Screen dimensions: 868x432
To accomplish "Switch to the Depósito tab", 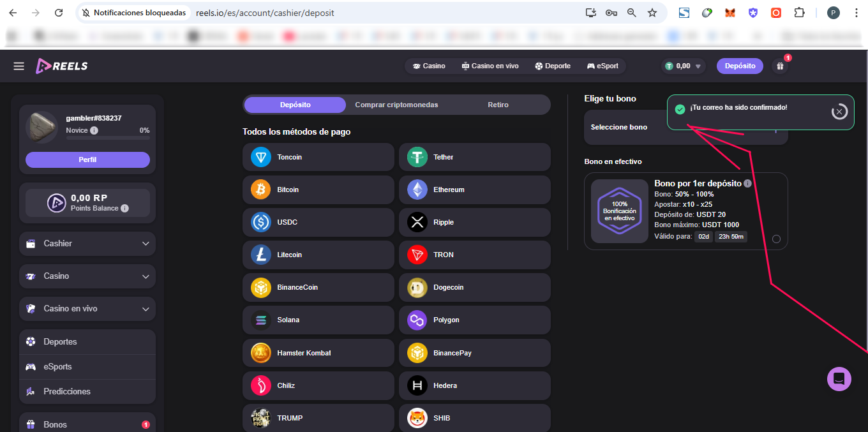I will pos(295,105).
